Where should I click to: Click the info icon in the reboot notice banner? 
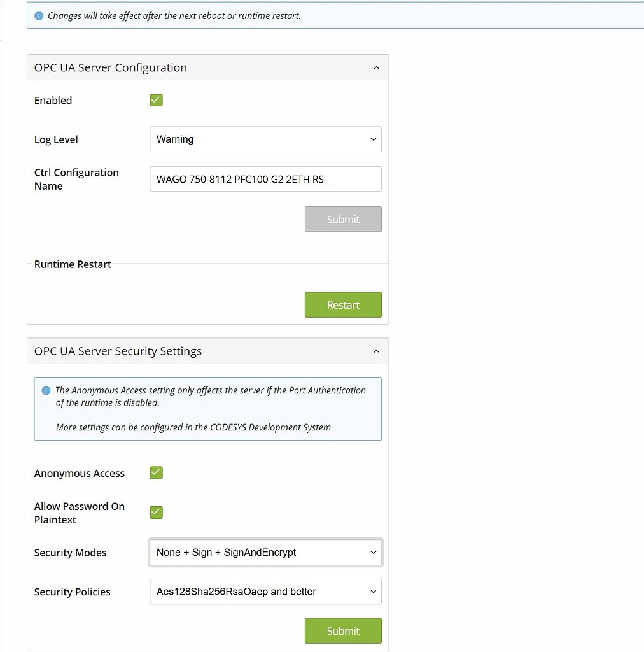click(39, 15)
